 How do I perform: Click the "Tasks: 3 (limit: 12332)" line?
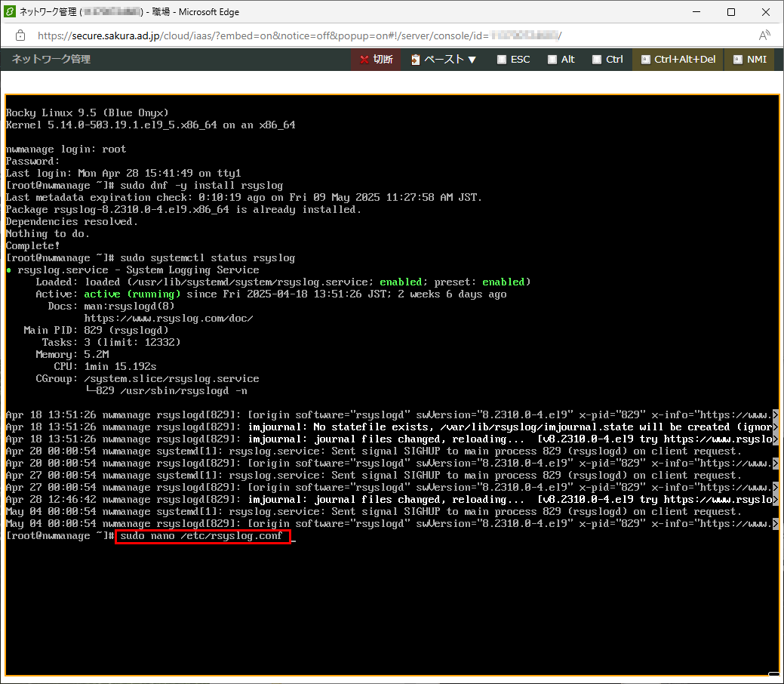pyautogui.click(x=111, y=342)
